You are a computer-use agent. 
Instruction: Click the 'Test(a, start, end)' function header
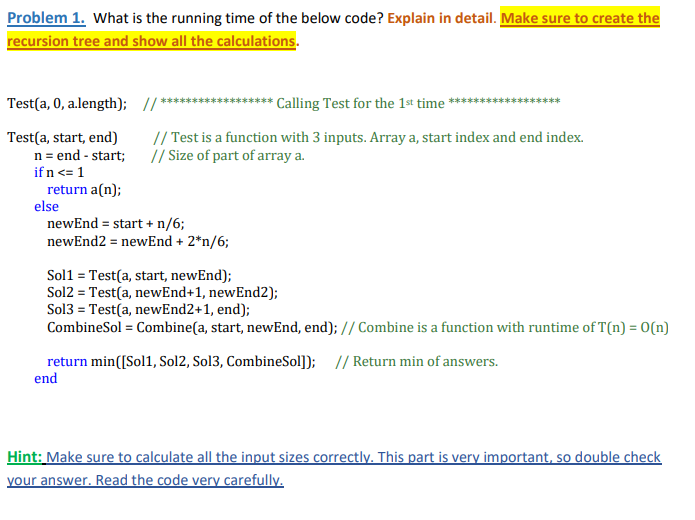pyautogui.click(x=62, y=137)
